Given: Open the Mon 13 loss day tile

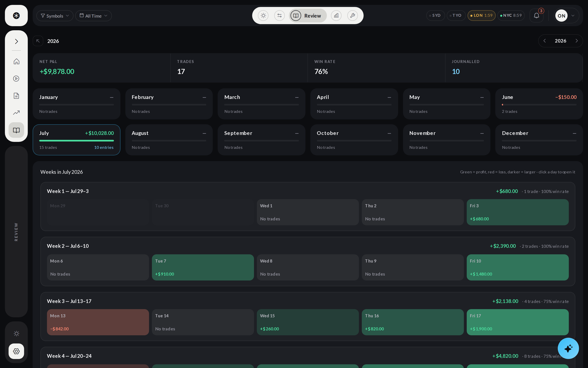Looking at the screenshot, I should [98, 322].
